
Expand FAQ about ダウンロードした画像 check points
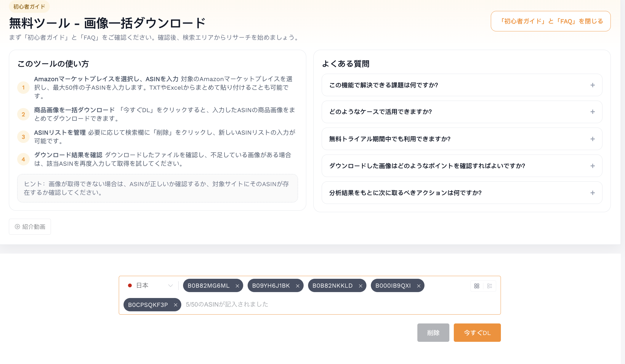462,166
